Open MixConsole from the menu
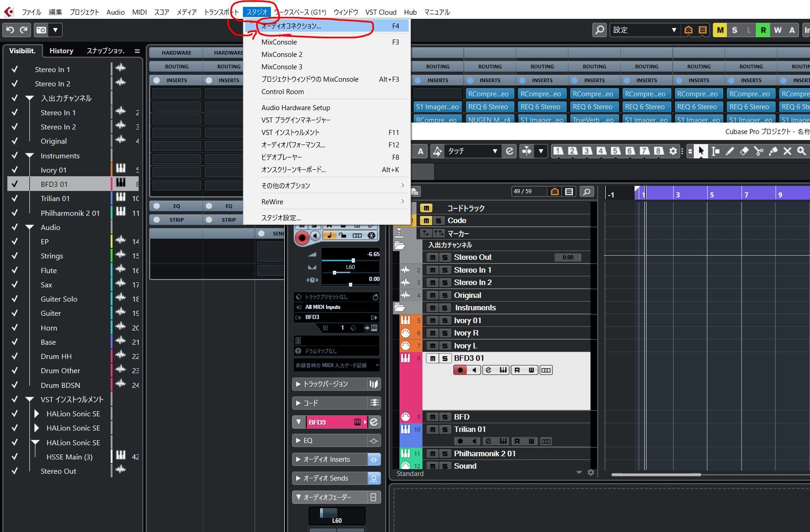 tap(327, 42)
